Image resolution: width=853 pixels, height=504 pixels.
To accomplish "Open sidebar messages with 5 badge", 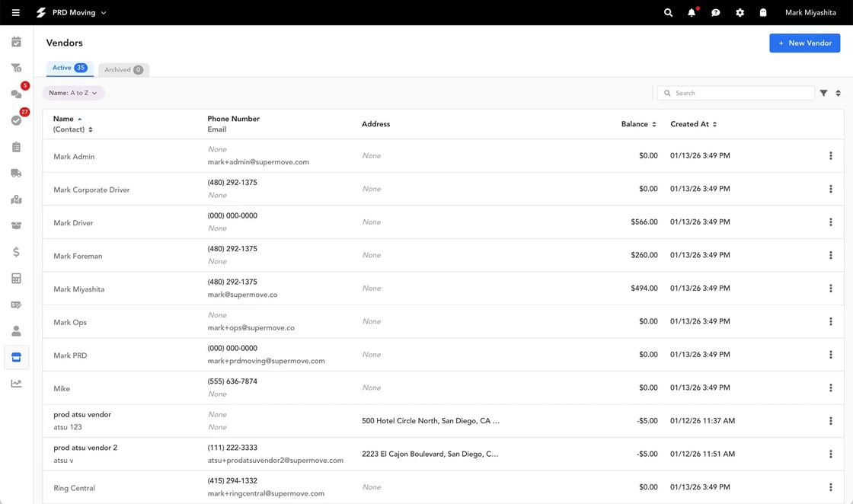I will point(16,94).
